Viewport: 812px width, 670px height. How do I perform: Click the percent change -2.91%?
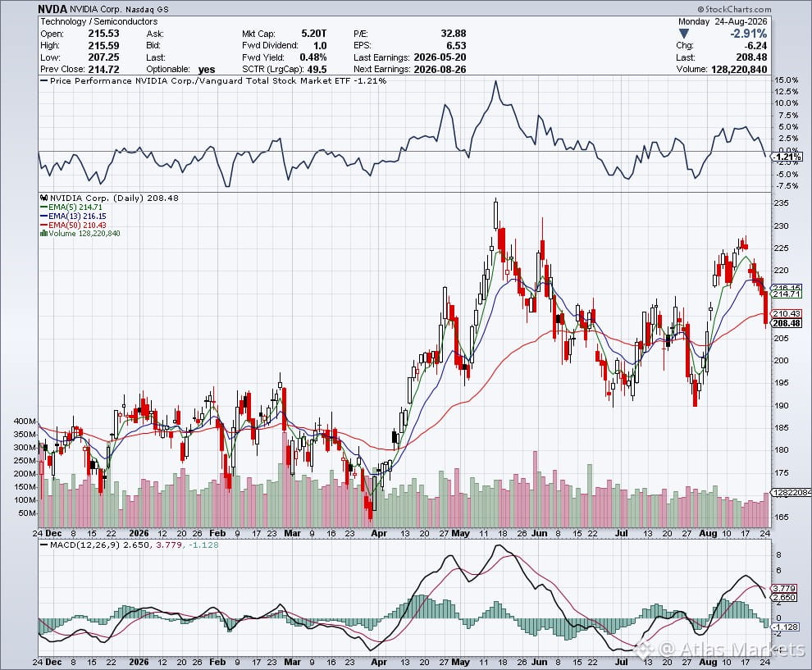(x=748, y=34)
